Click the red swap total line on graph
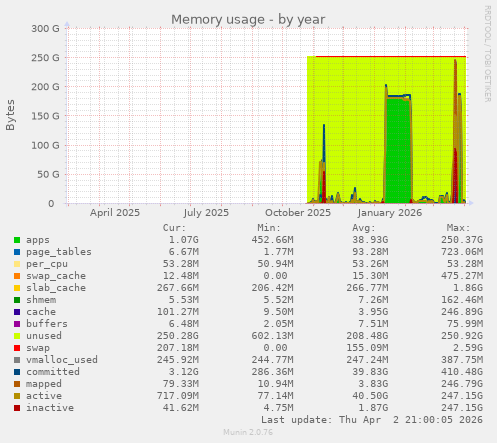Viewport: 497px width, 443px height. (x=391, y=57)
